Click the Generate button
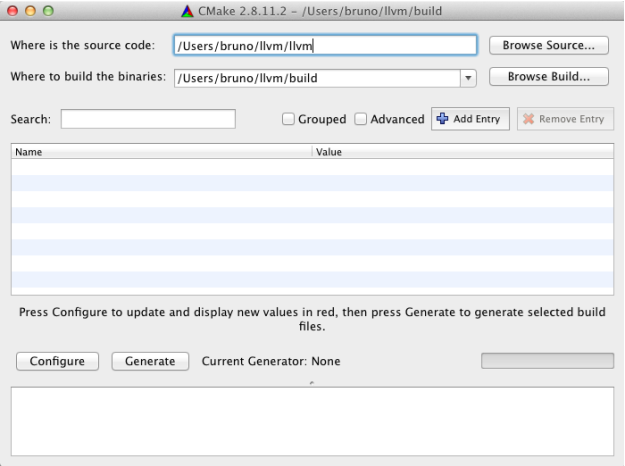The width and height of the screenshot is (625, 466). point(150,361)
